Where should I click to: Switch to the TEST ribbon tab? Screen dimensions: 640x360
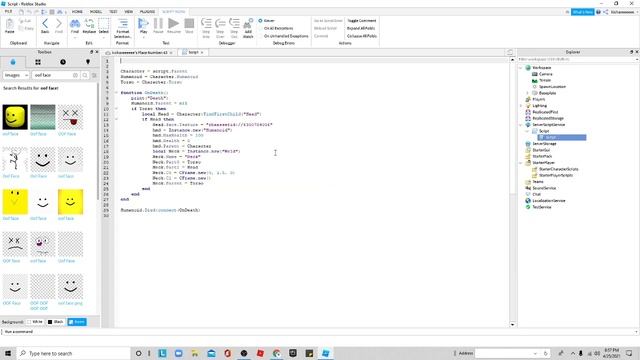click(113, 11)
